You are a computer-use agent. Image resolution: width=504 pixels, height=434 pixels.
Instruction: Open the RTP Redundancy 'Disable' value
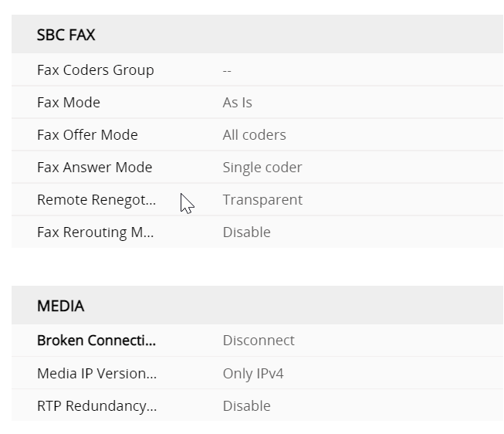pos(246,406)
